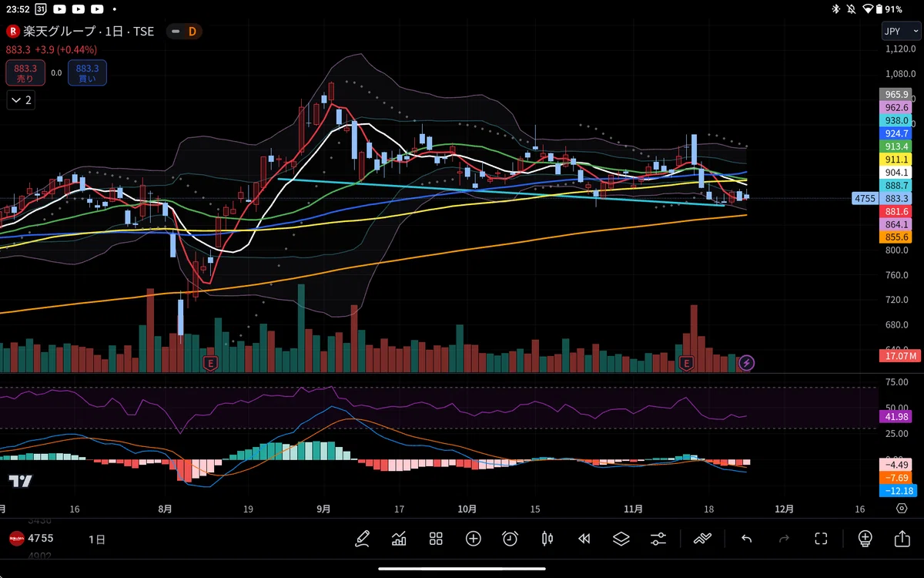
Task: Tap the 41.98 RSI value label
Action: coord(896,417)
